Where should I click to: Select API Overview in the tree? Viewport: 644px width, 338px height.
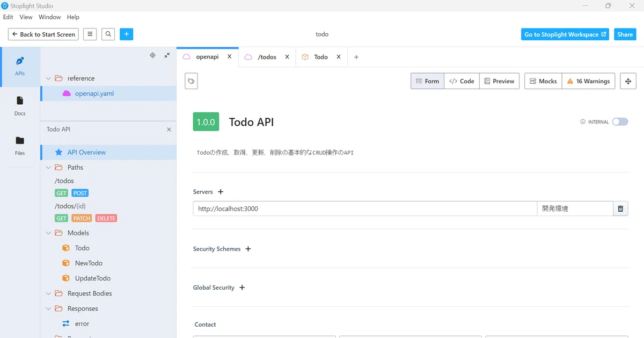(108, 153)
